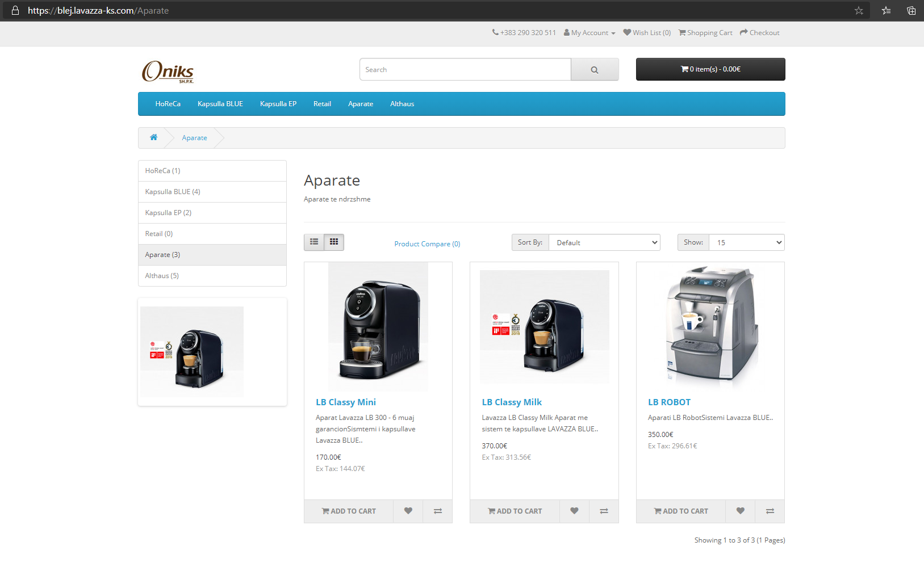Select Aparate (3) sidebar category

(x=212, y=255)
